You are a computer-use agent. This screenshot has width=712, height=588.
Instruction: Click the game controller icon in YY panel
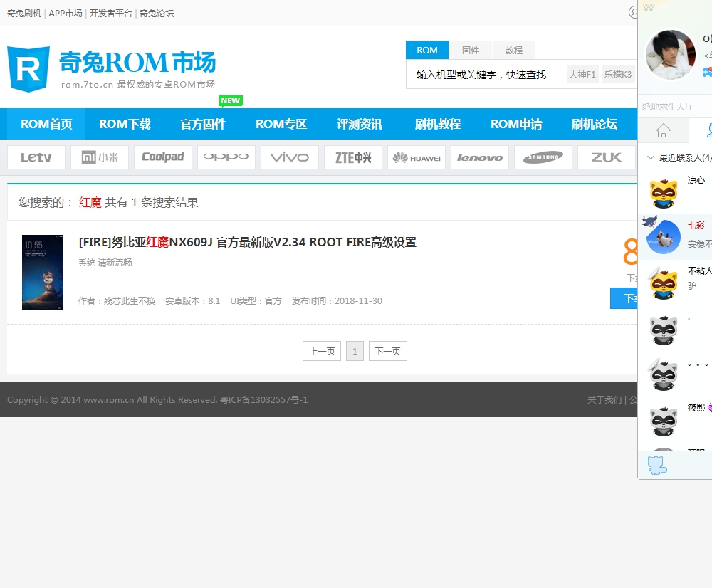(x=707, y=72)
